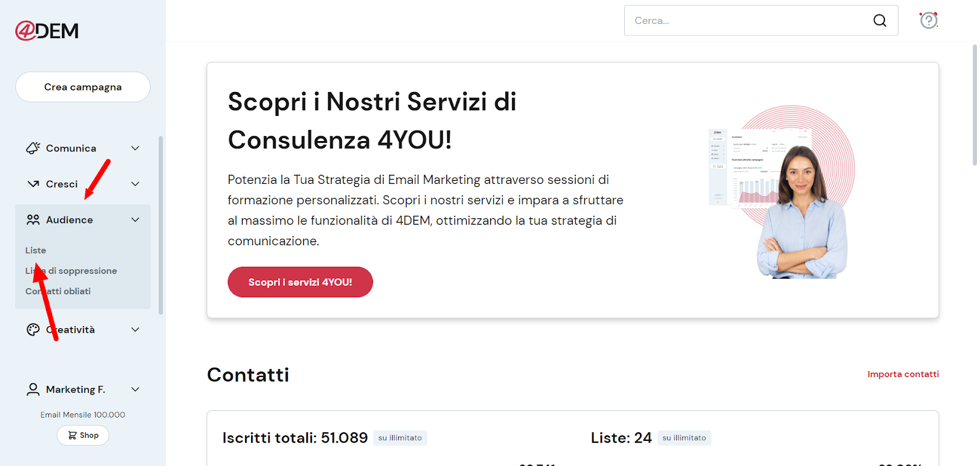The height and width of the screenshot is (466, 980).
Task: Click the 4DEM logo
Action: point(47,31)
